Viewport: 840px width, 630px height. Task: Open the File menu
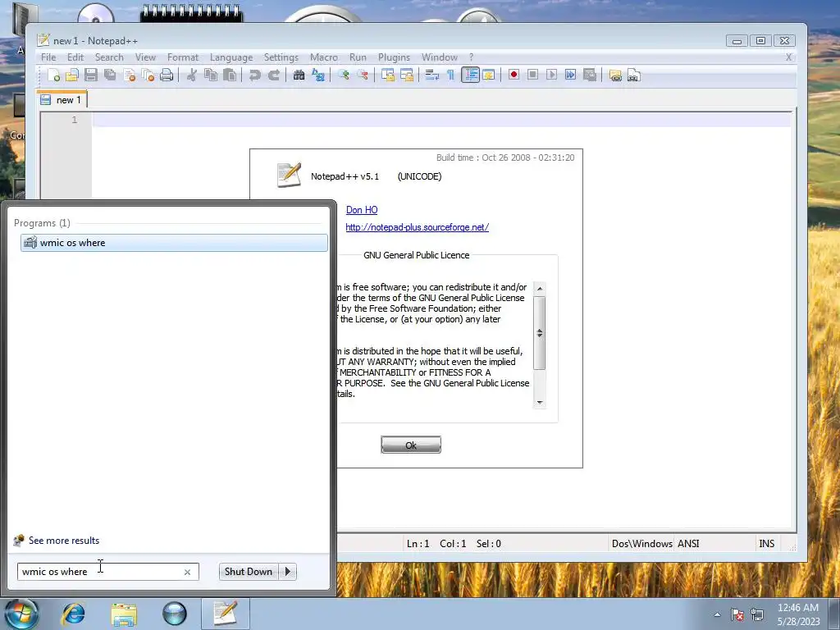(48, 57)
